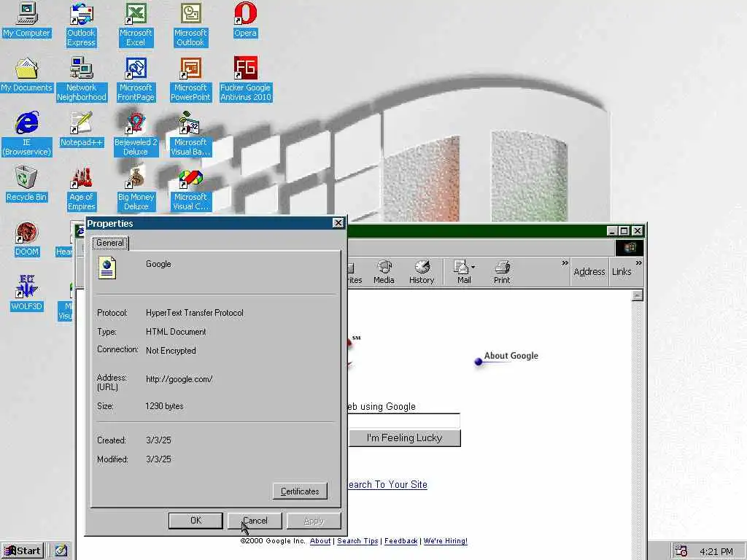Click the We're Hiring! link

click(x=446, y=541)
